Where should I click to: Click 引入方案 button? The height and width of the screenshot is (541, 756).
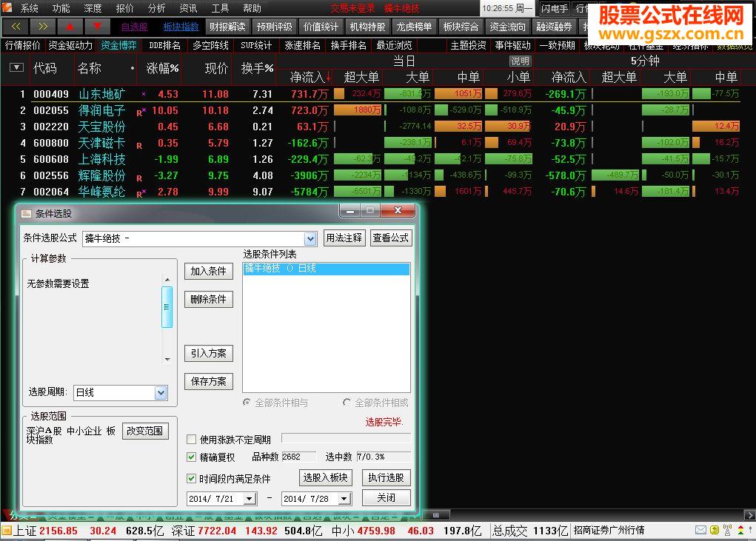point(208,353)
